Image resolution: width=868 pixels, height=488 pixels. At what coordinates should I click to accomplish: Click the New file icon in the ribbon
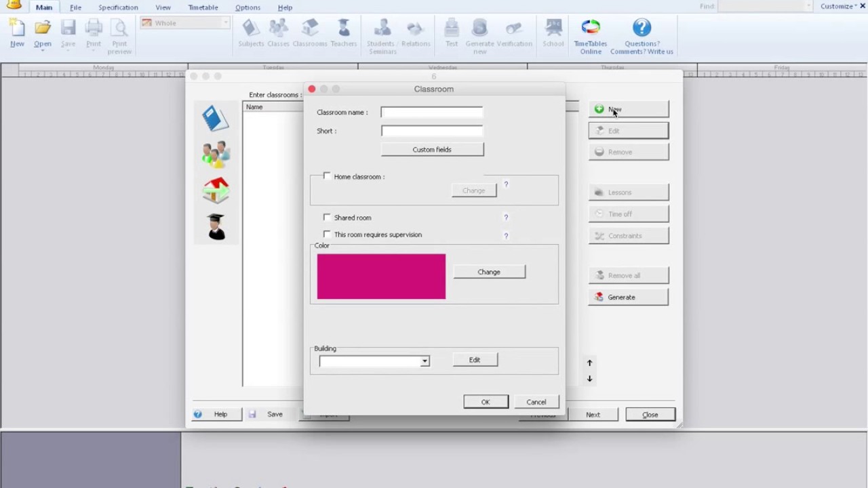[x=17, y=33]
